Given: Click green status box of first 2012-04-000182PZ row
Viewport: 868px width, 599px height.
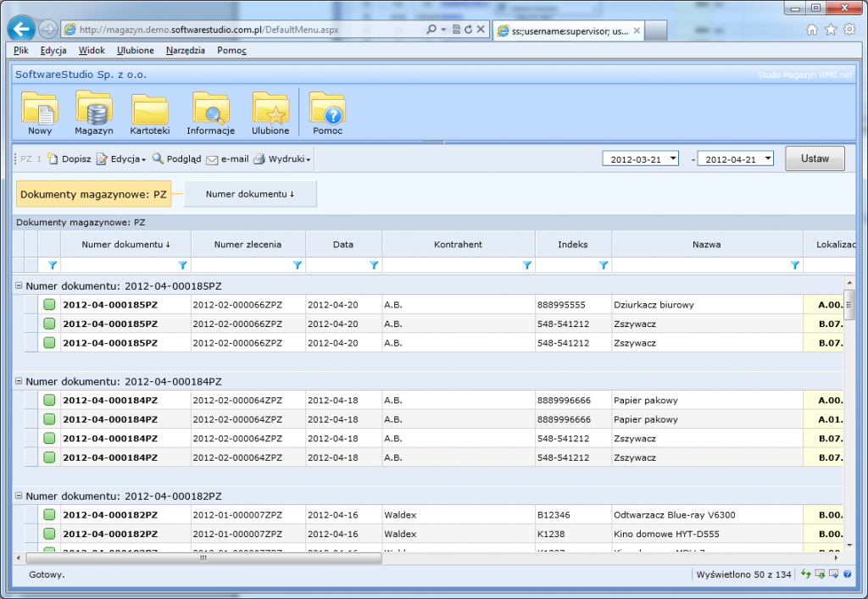Looking at the screenshot, I should point(49,514).
